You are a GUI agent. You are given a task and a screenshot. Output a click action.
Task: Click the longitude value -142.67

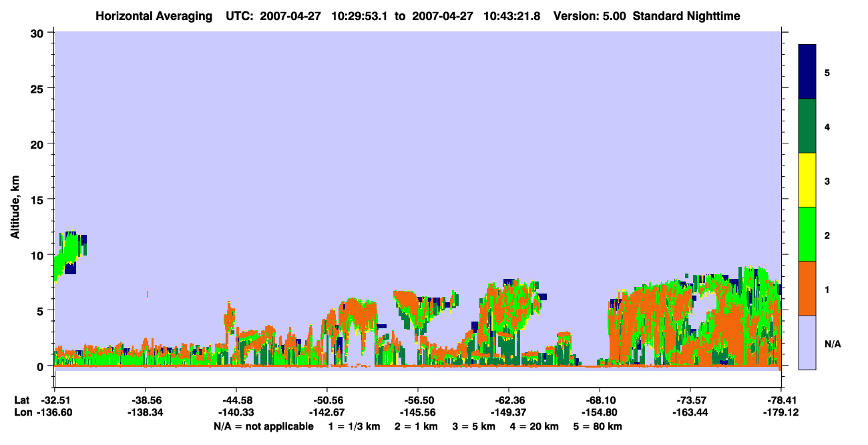[x=327, y=412]
